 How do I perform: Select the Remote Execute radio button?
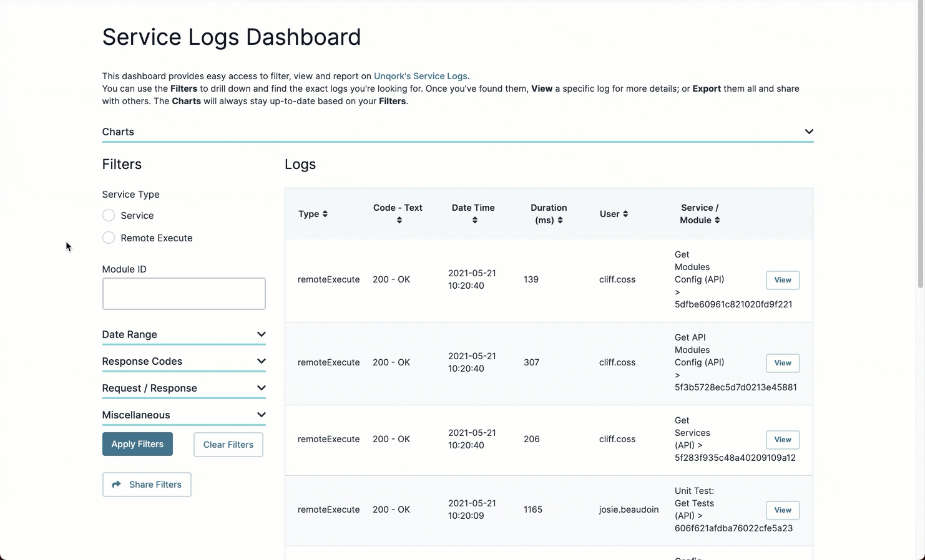coord(109,238)
